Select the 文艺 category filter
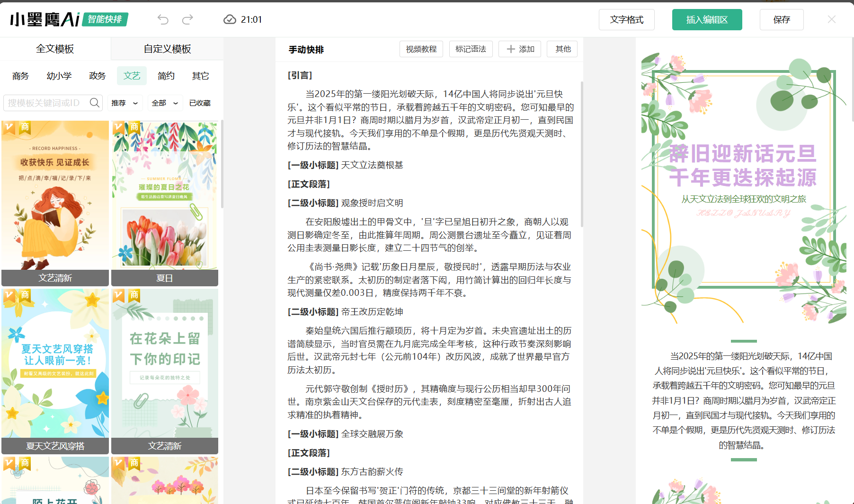This screenshot has width=854, height=504. (x=132, y=76)
